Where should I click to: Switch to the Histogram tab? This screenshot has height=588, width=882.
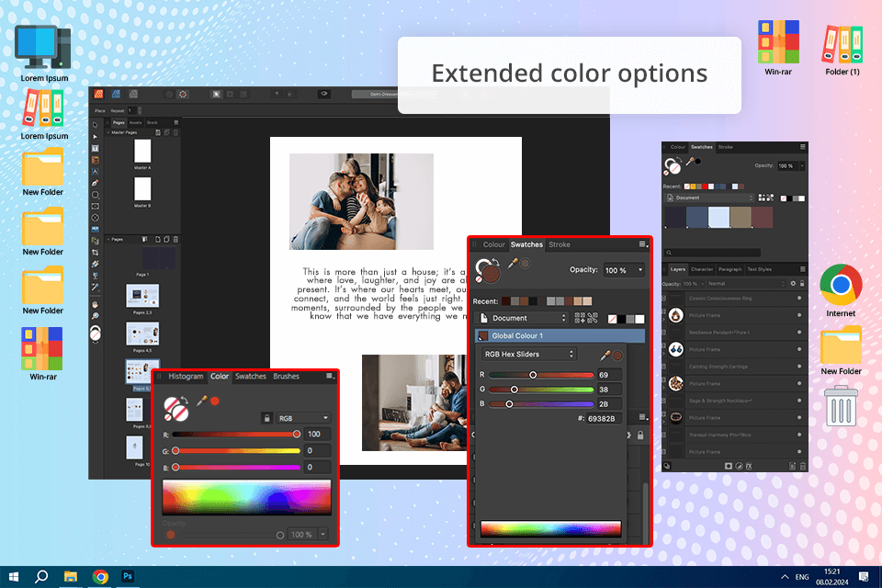coord(186,376)
